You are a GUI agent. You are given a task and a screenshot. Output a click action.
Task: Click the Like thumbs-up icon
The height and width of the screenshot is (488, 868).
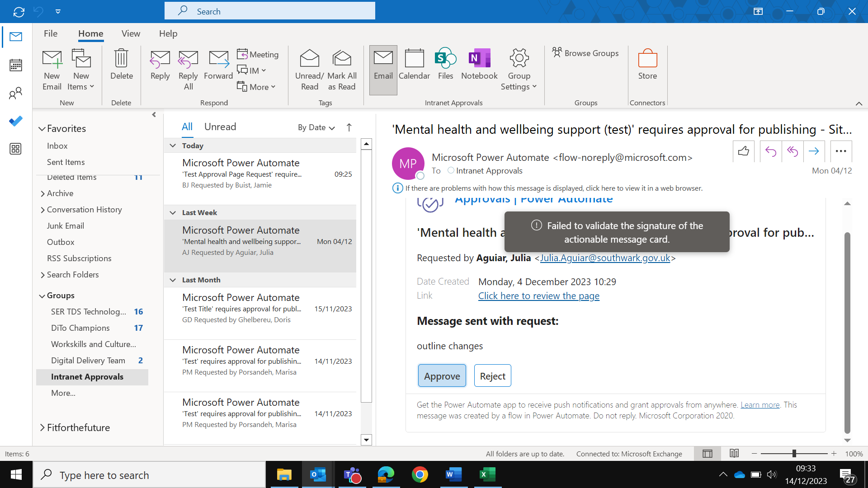(x=743, y=151)
